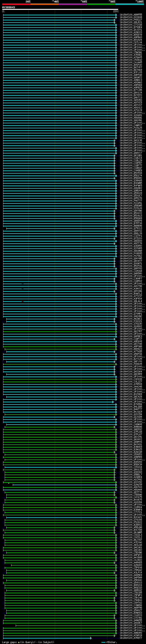Open hit UniRef100_P46777
This screenshot has width=146, height=644.
pos(131,201)
